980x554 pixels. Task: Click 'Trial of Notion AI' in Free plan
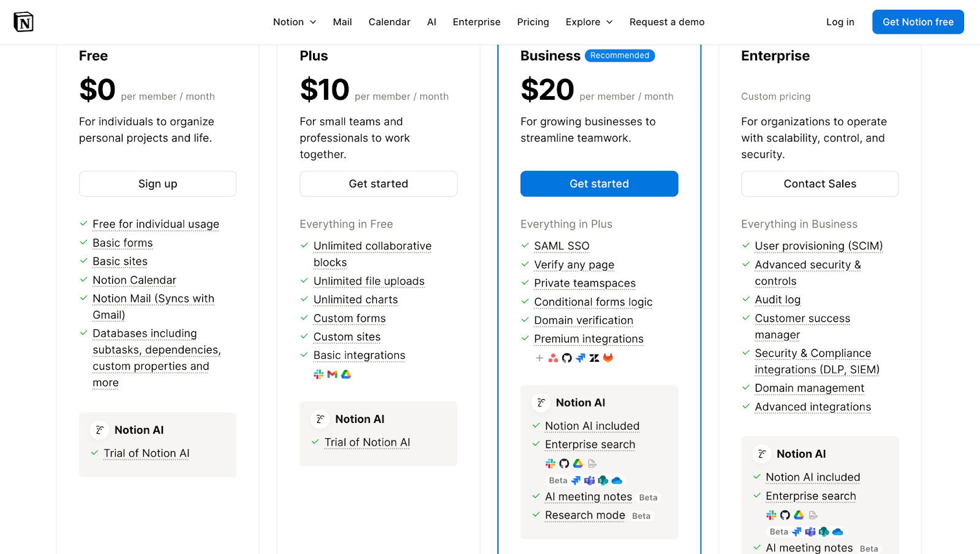[x=146, y=453]
